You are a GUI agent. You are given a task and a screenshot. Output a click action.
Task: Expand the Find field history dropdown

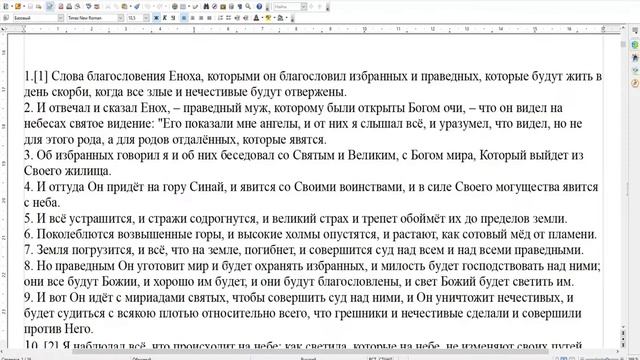[304, 7]
